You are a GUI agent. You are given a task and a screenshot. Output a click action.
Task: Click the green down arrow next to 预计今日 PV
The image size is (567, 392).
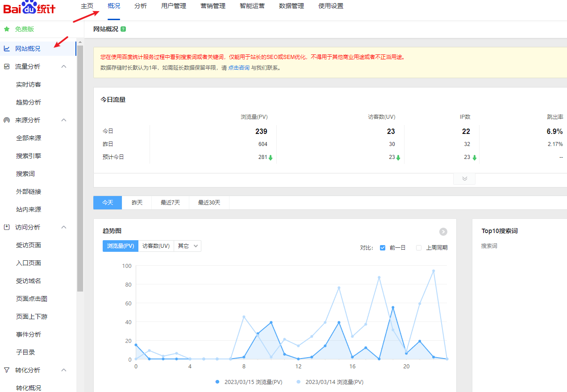pos(270,158)
